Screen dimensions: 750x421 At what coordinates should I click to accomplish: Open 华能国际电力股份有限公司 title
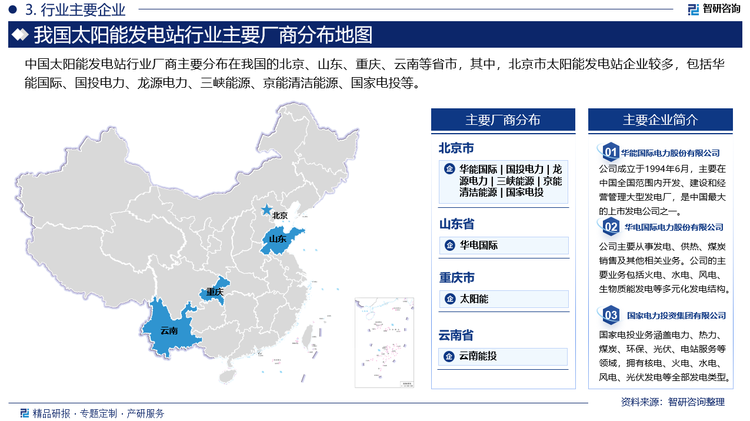[670, 153]
